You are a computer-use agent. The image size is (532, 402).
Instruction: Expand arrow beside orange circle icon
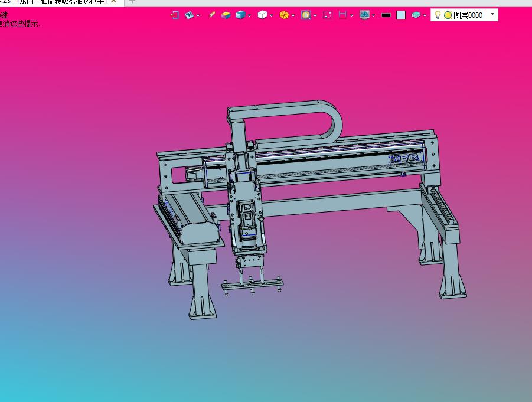tap(293, 15)
